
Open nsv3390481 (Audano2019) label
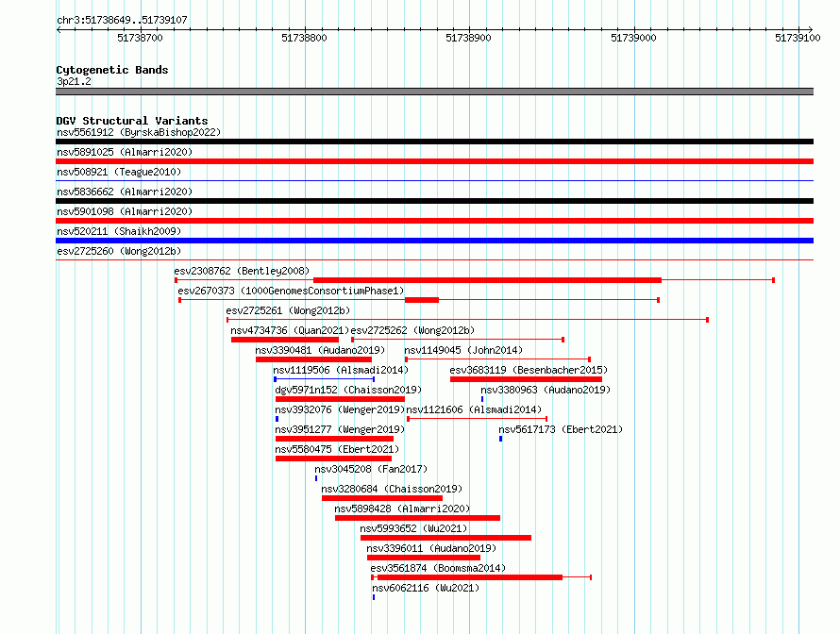[x=320, y=350]
